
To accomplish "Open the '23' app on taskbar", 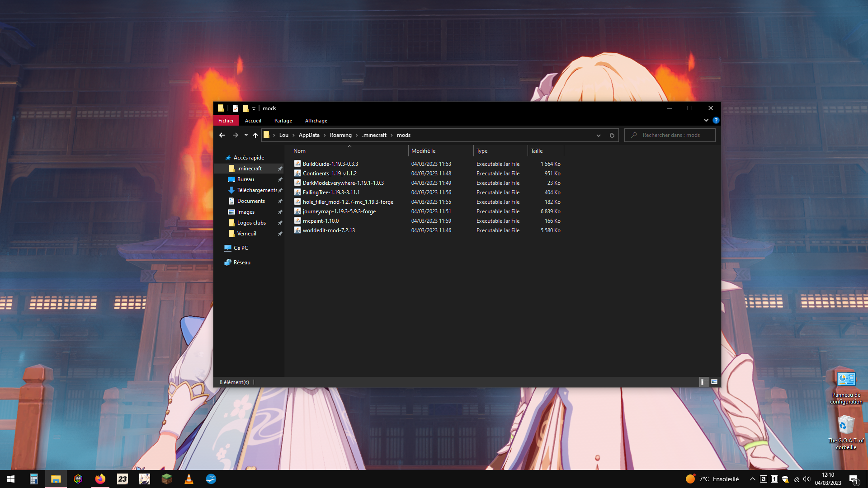I will tap(123, 479).
